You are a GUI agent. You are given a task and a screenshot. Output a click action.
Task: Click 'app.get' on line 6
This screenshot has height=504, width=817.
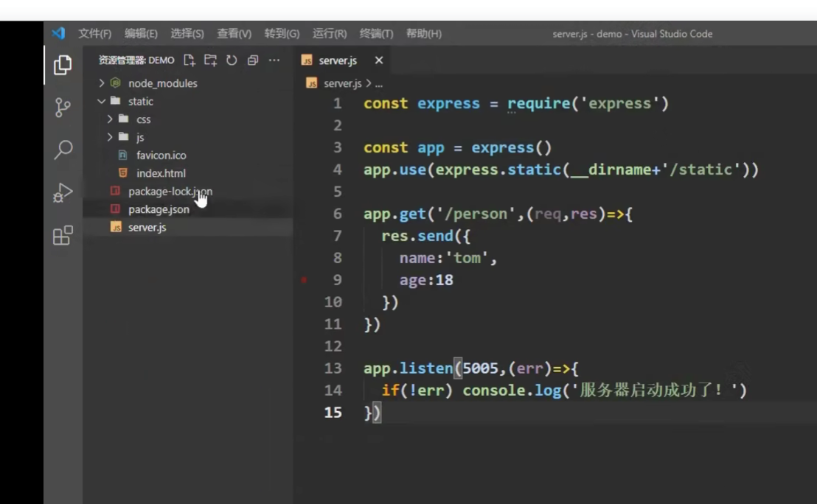tap(394, 214)
